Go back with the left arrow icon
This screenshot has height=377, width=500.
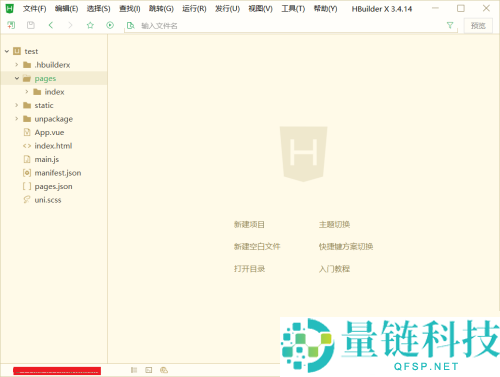(51, 25)
